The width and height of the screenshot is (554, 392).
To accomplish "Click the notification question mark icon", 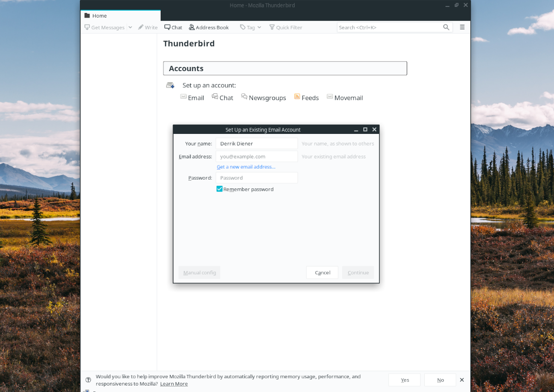I will coord(88,380).
